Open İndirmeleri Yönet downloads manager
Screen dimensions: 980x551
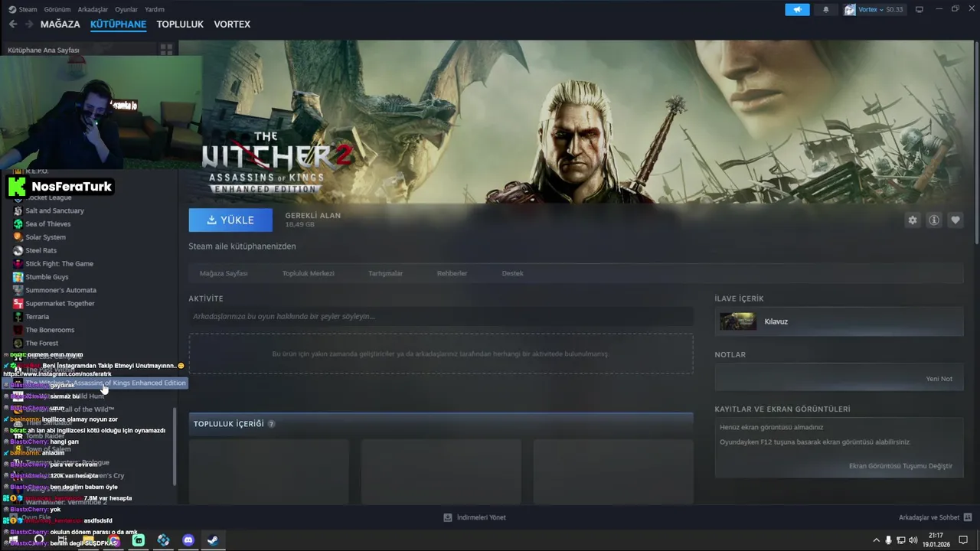click(x=475, y=517)
